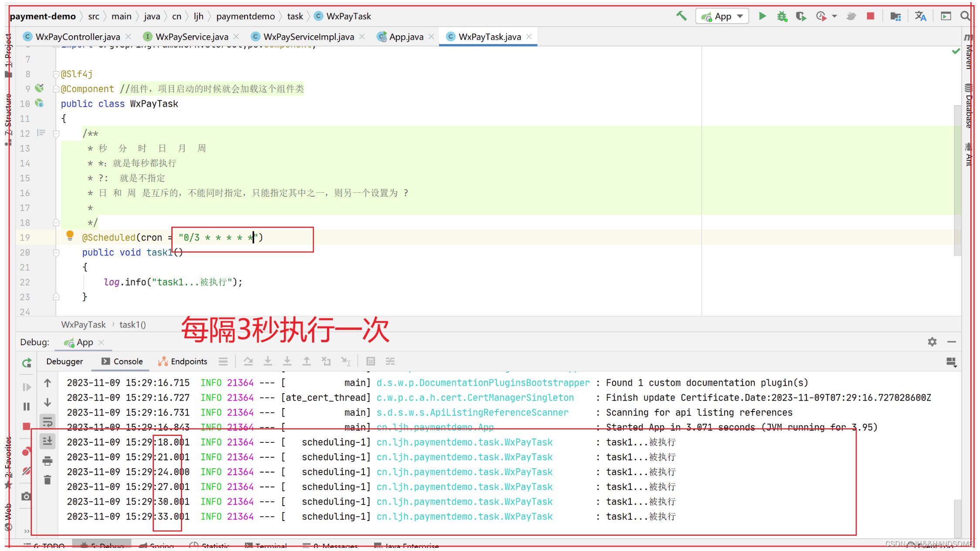Click the Endpoints tab button

[183, 361]
